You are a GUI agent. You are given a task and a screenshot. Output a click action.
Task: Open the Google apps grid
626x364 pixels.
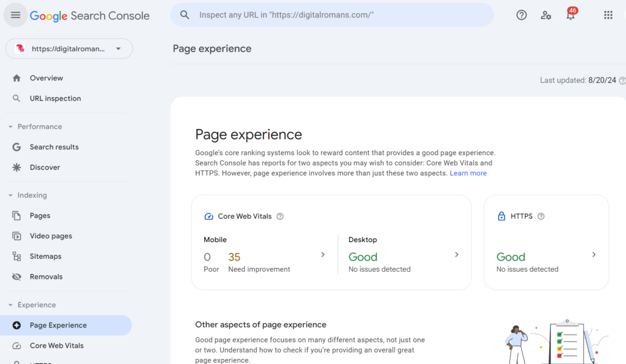(608, 15)
